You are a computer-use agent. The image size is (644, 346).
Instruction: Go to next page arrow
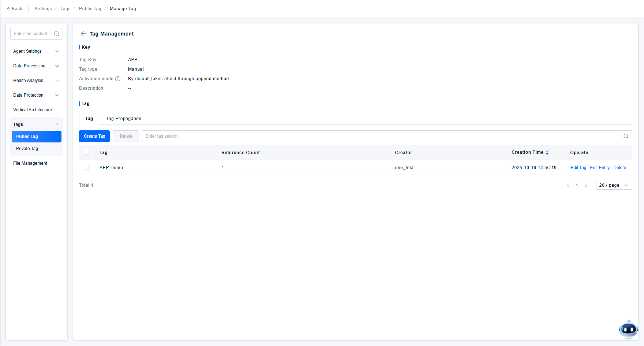(586, 185)
